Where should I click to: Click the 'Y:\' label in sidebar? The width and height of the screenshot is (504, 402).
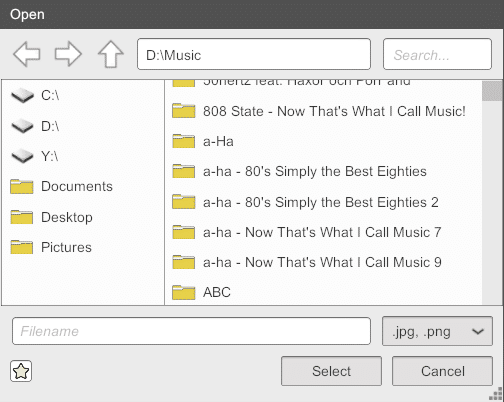pos(50,156)
